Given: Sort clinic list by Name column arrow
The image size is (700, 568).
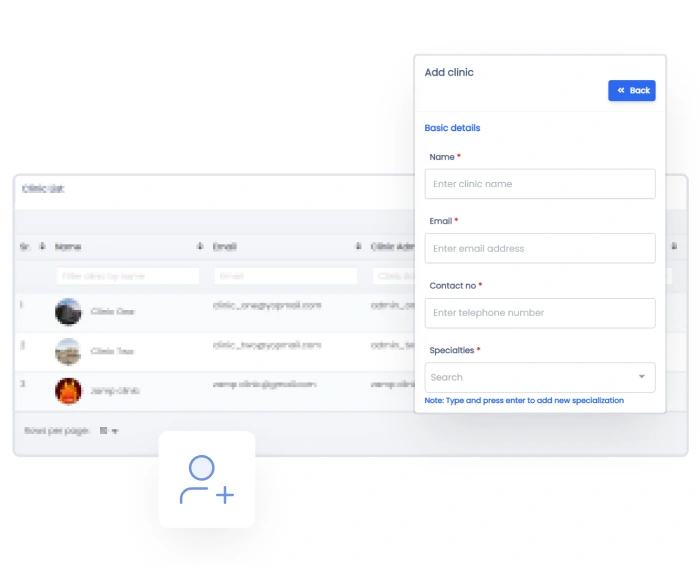Looking at the screenshot, I should [200, 246].
